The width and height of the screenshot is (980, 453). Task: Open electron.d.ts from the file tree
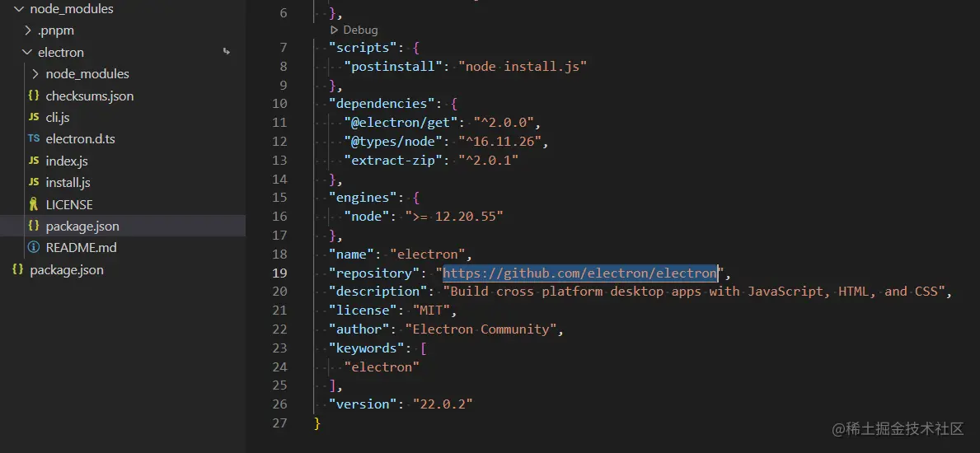(x=80, y=139)
